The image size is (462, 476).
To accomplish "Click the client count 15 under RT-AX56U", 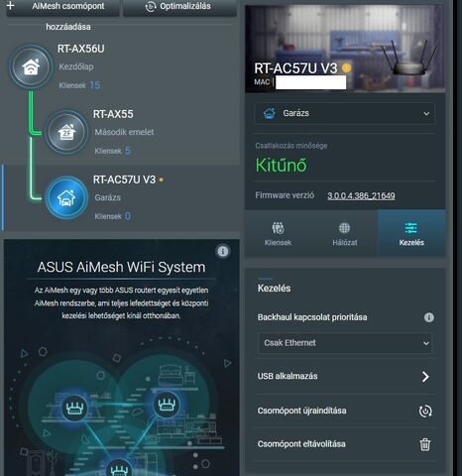I will (x=95, y=85).
